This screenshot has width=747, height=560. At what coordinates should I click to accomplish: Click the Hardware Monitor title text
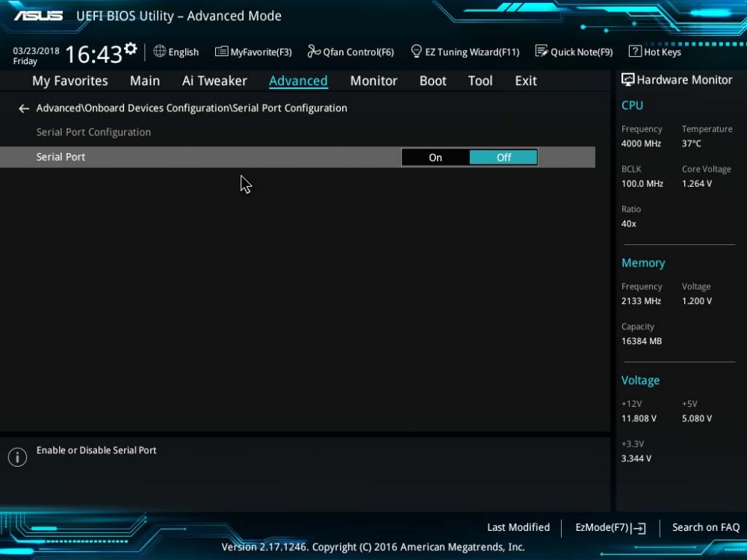(x=684, y=80)
